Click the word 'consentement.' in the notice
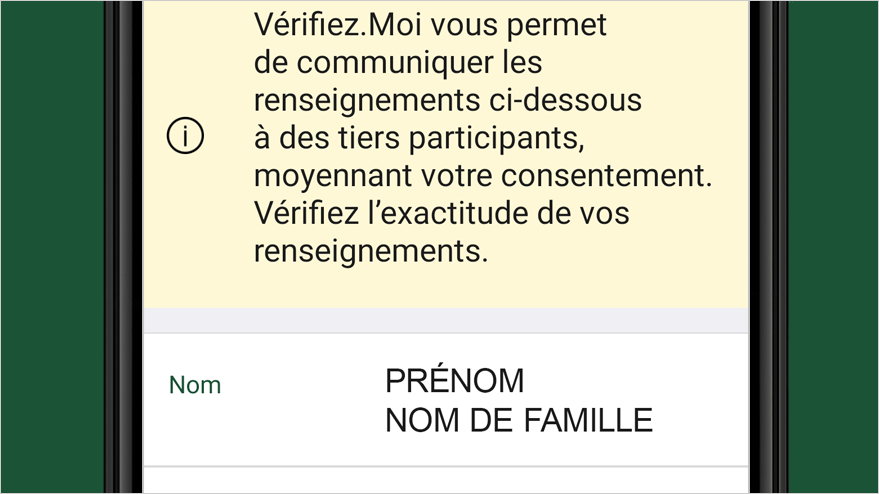 click(x=606, y=176)
